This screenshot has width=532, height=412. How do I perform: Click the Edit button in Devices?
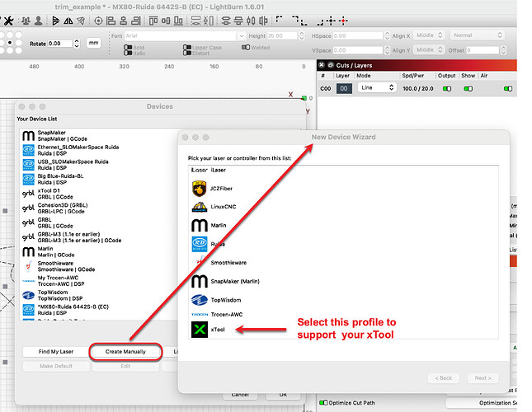(x=125, y=366)
